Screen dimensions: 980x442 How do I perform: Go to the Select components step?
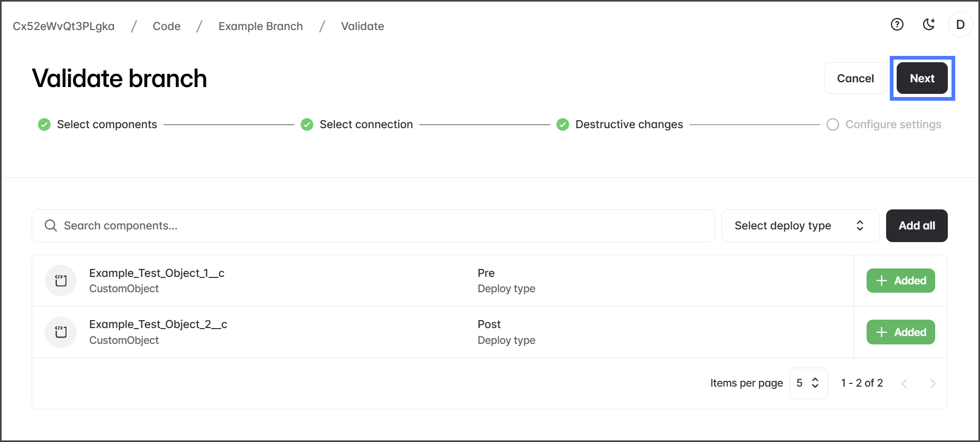coord(107,124)
